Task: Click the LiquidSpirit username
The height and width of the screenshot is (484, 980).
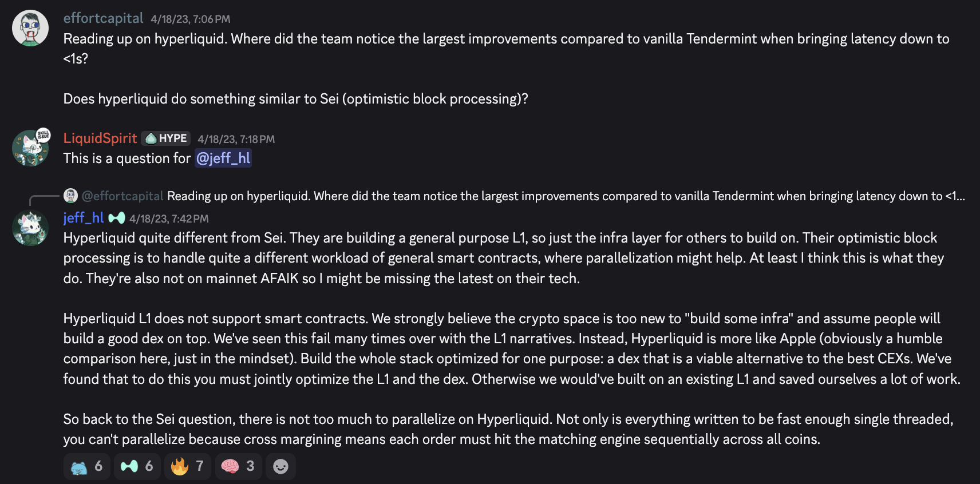Action: point(100,138)
